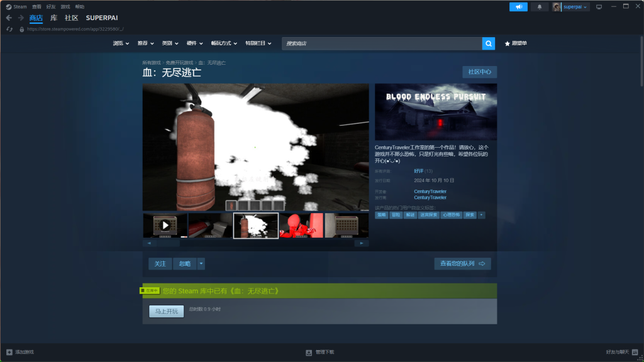Switch to the 库 library tab
Screen dimensions: 644x362
[54, 18]
